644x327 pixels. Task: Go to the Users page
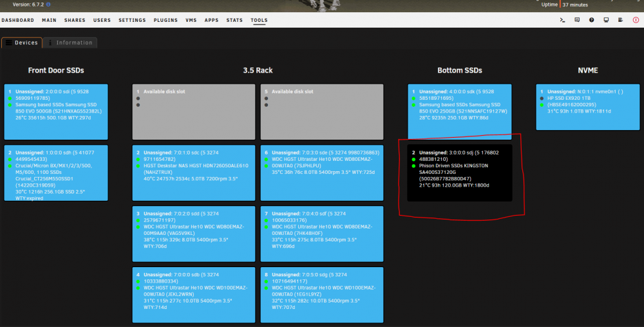tap(102, 20)
